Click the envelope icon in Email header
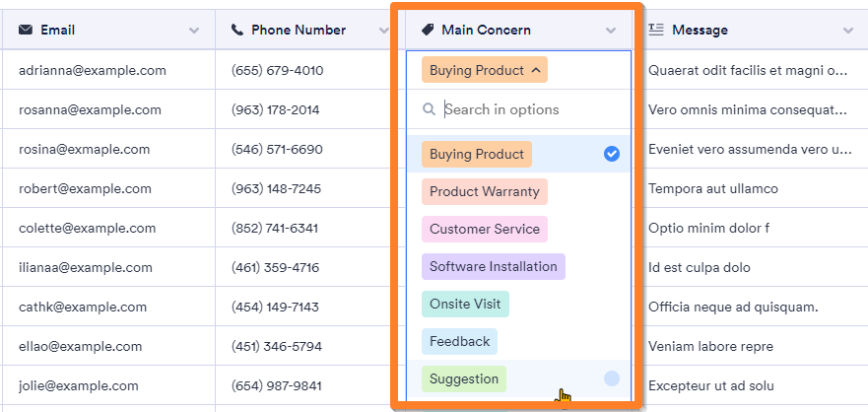The width and height of the screenshot is (868, 412). [x=26, y=31]
